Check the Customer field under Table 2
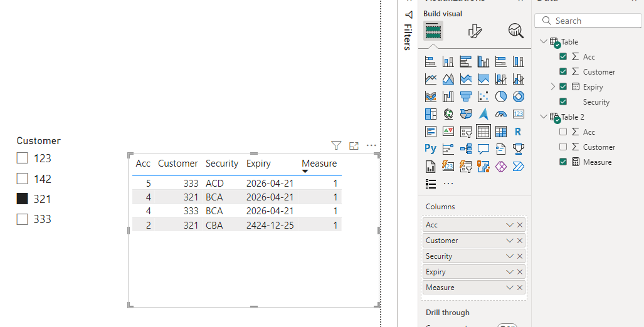Image resolution: width=644 pixels, height=327 pixels. (x=563, y=147)
